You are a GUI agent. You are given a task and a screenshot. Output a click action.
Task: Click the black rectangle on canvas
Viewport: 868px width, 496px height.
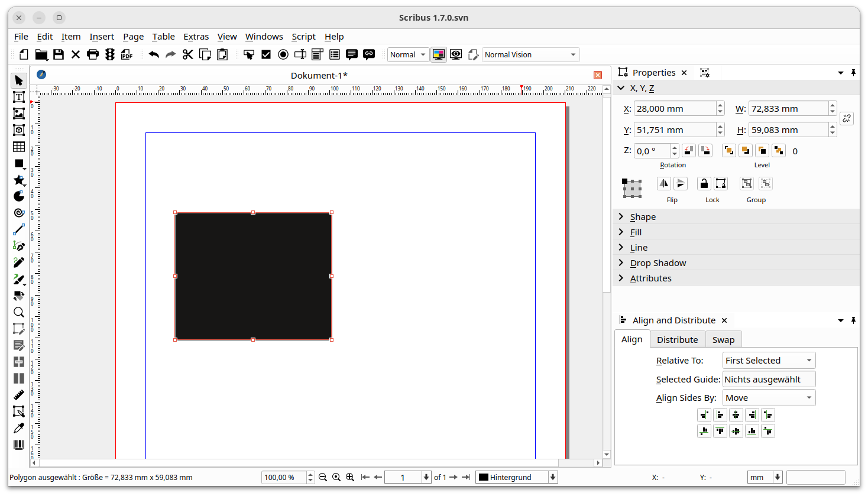pos(253,276)
